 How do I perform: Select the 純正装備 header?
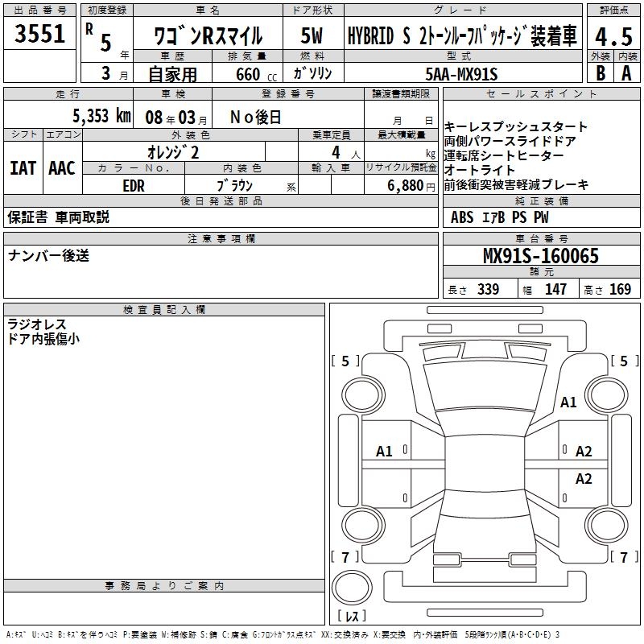[541, 200]
